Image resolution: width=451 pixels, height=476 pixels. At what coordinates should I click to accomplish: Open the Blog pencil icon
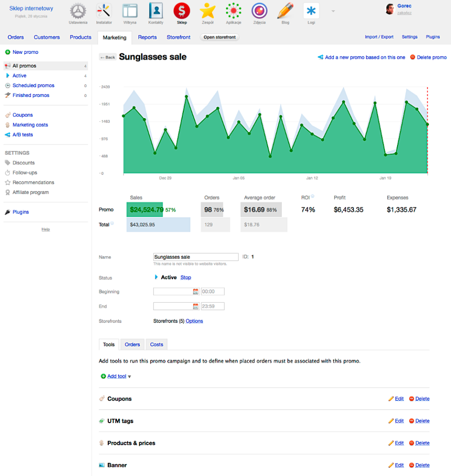pos(285,11)
